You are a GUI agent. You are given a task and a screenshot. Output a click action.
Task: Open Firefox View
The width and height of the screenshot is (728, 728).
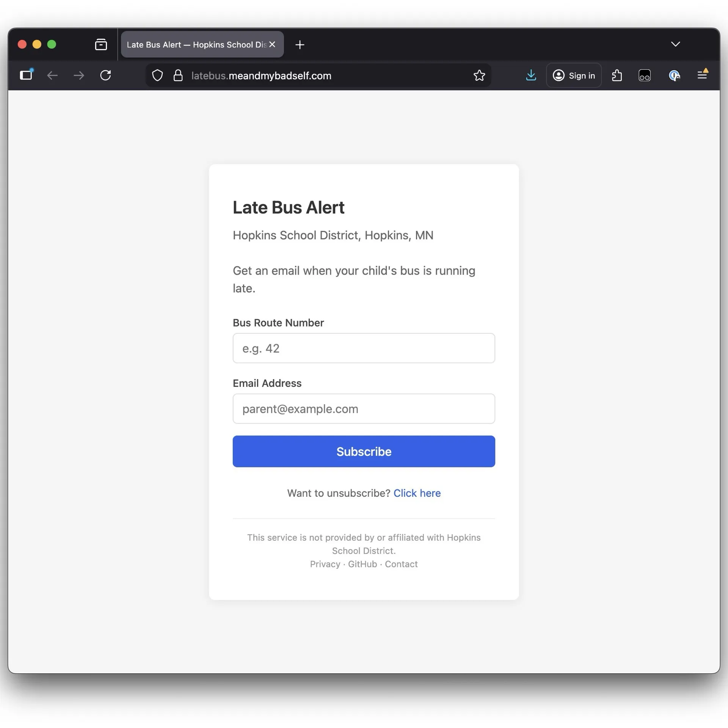tap(101, 44)
